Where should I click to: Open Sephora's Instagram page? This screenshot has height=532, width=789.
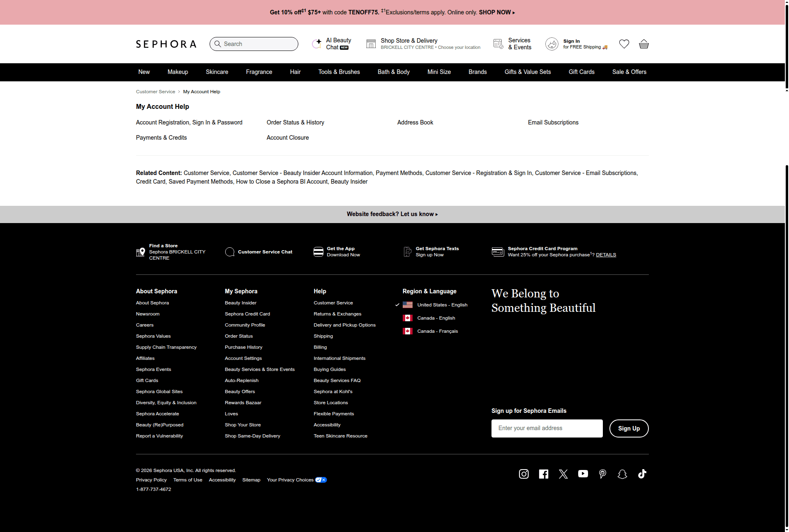[x=524, y=474]
